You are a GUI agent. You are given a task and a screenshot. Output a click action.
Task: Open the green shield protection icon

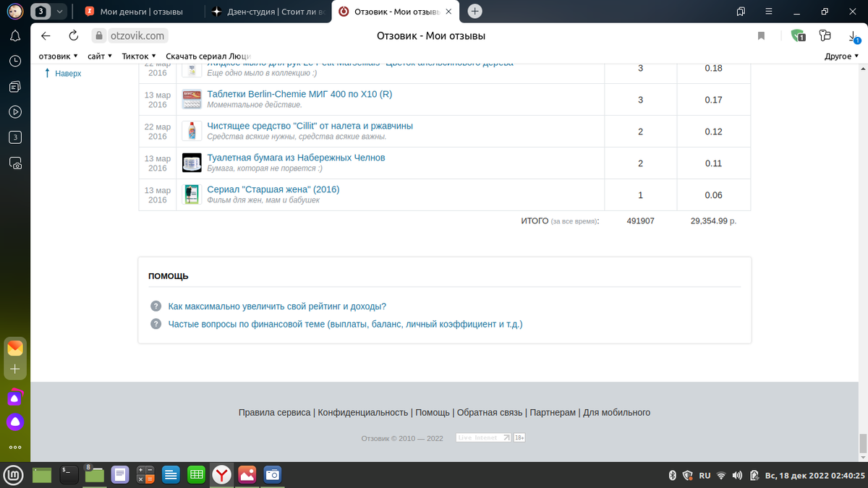click(798, 35)
